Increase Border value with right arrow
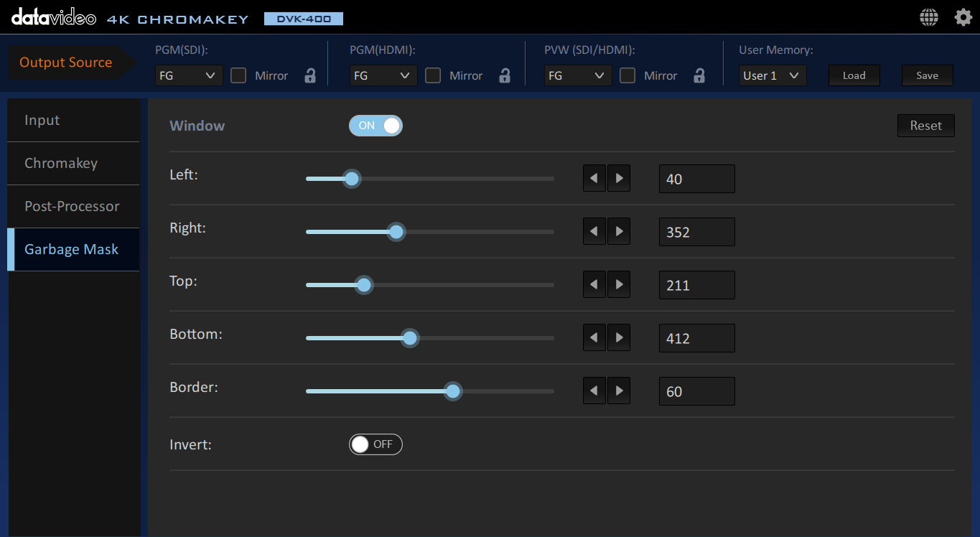This screenshot has width=980, height=537. 619,391
